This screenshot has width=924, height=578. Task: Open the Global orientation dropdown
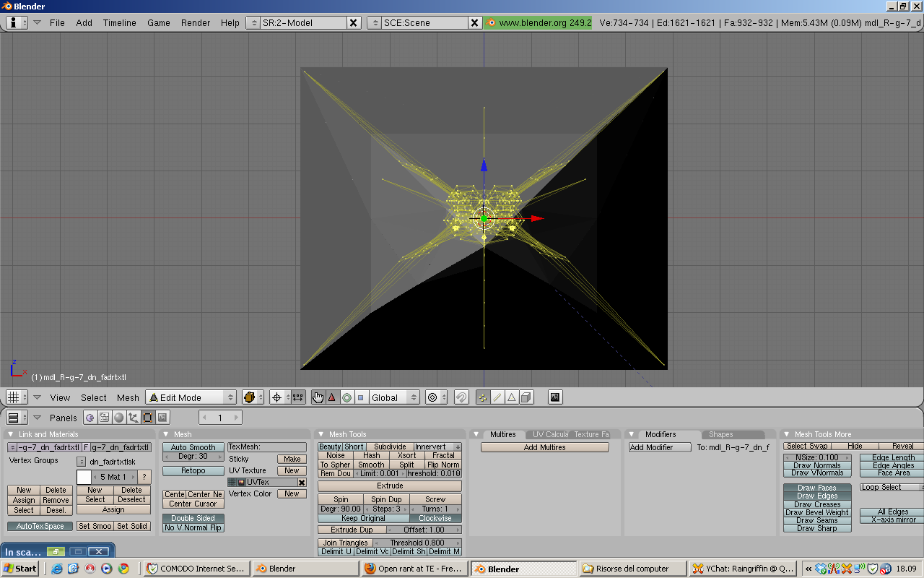(394, 397)
